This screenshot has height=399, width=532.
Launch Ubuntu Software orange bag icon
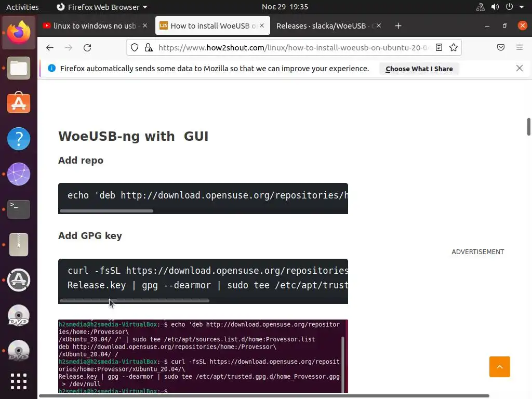19,103
